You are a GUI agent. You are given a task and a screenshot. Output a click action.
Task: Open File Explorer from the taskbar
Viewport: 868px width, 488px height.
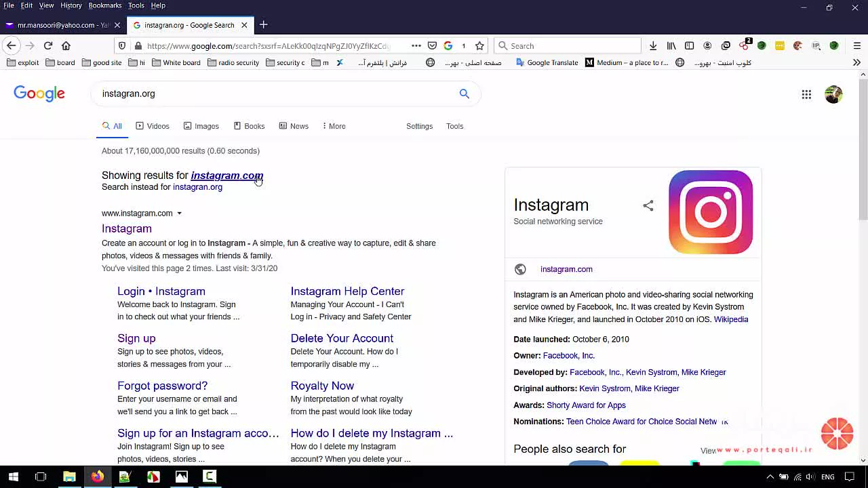[68, 476]
